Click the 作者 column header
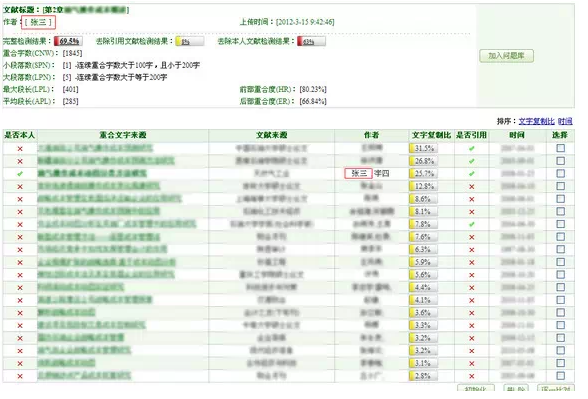 pyautogui.click(x=371, y=135)
